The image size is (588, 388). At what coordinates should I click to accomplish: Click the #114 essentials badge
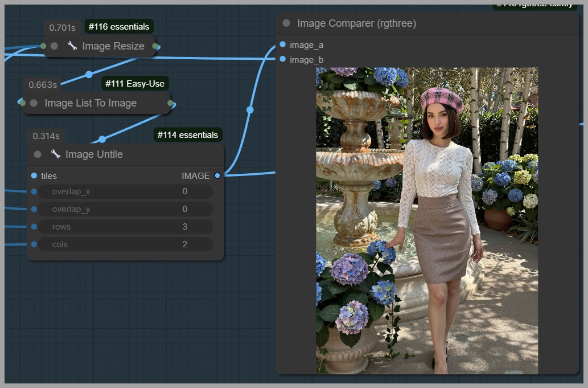pos(187,135)
